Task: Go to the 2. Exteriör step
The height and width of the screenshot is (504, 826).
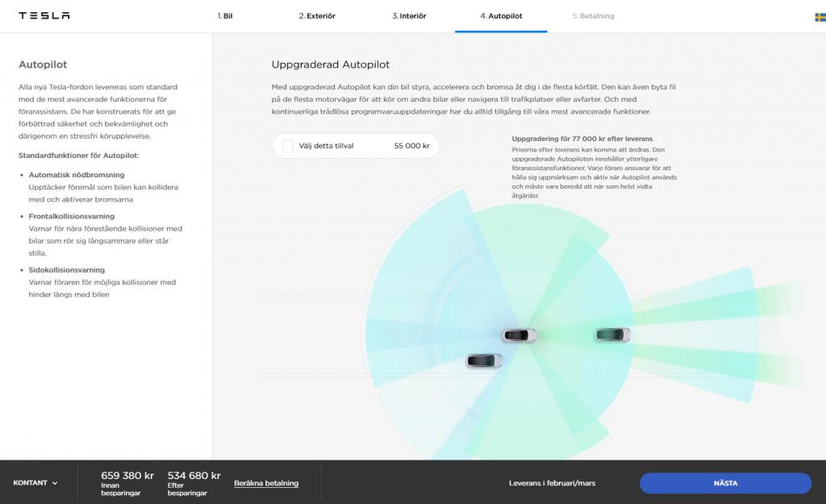Action: pos(317,16)
